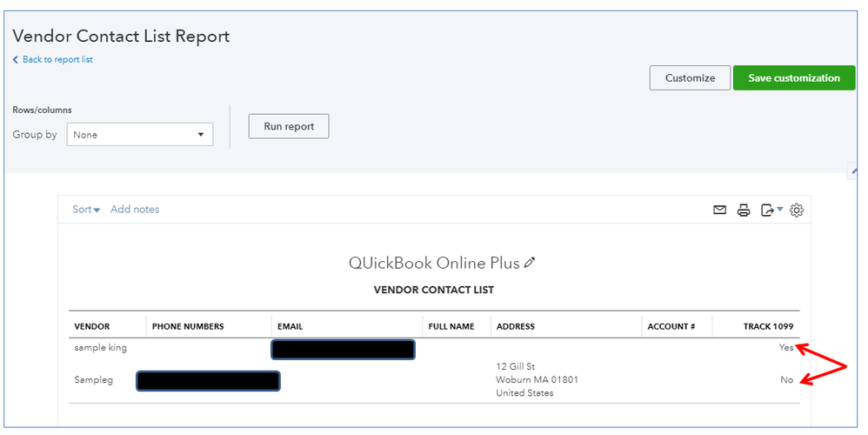The height and width of the screenshot is (435, 868).
Task: Print the report using the printer icon
Action: pos(744,210)
